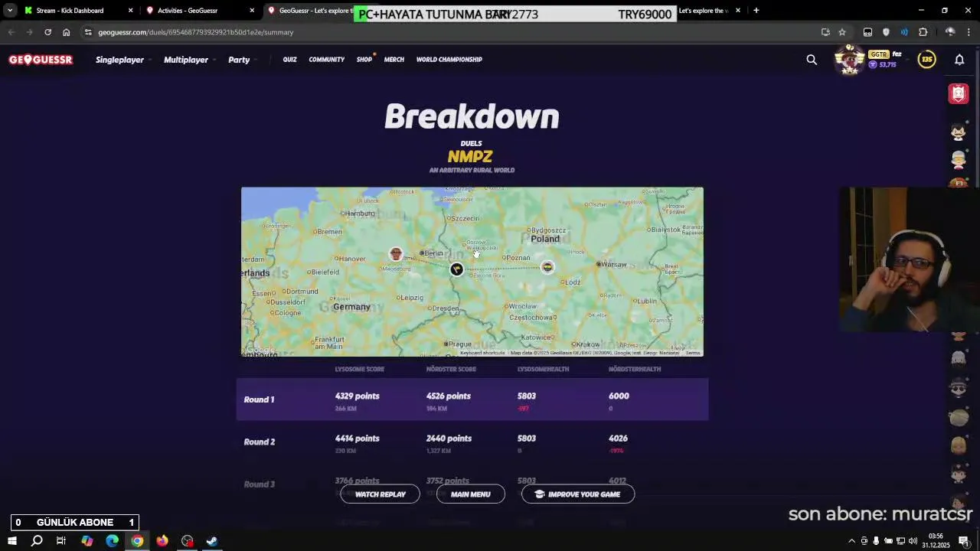Click the level 135 badge
The width and height of the screenshot is (980, 551).
[x=927, y=59]
